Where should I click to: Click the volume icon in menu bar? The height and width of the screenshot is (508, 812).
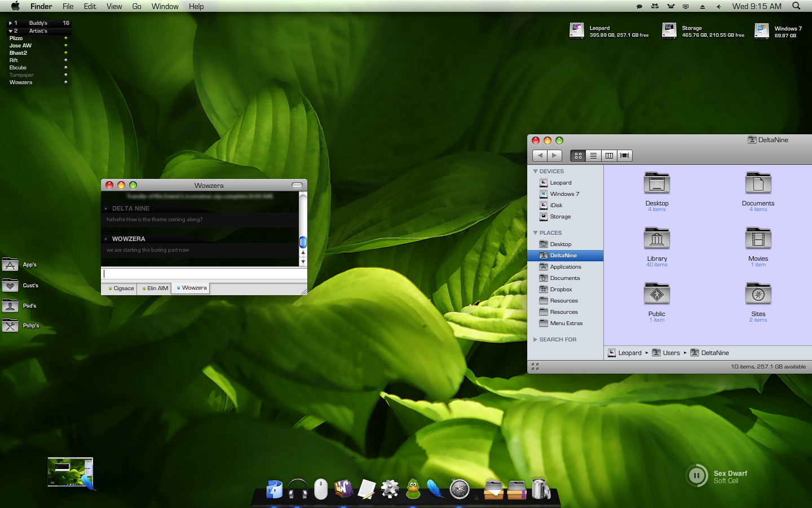pyautogui.click(x=718, y=7)
